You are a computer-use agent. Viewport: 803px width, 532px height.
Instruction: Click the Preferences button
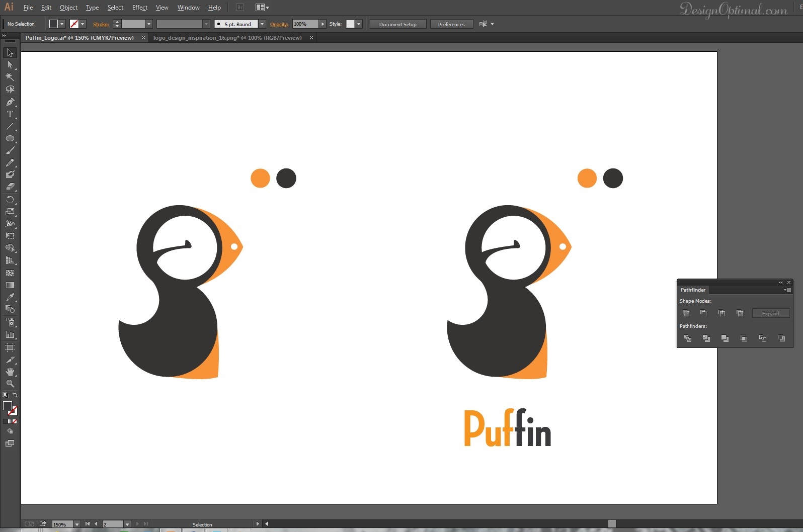(451, 24)
